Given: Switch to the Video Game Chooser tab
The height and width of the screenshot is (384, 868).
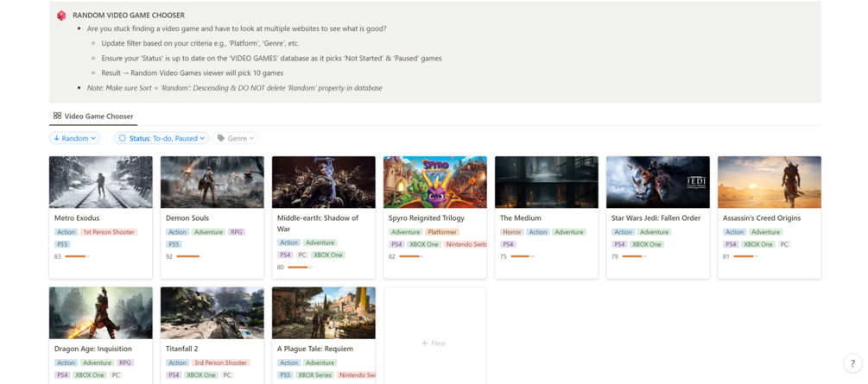Looking at the screenshot, I should 93,116.
